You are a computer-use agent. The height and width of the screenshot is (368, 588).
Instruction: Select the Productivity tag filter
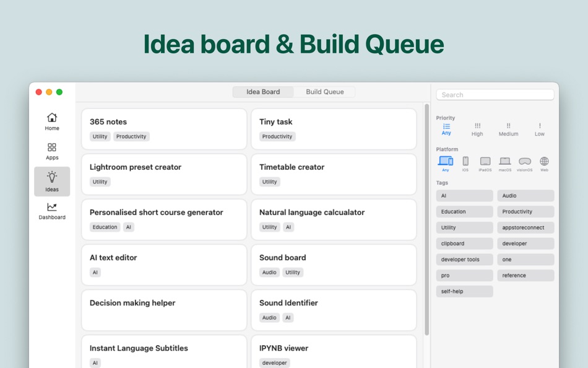(x=525, y=211)
